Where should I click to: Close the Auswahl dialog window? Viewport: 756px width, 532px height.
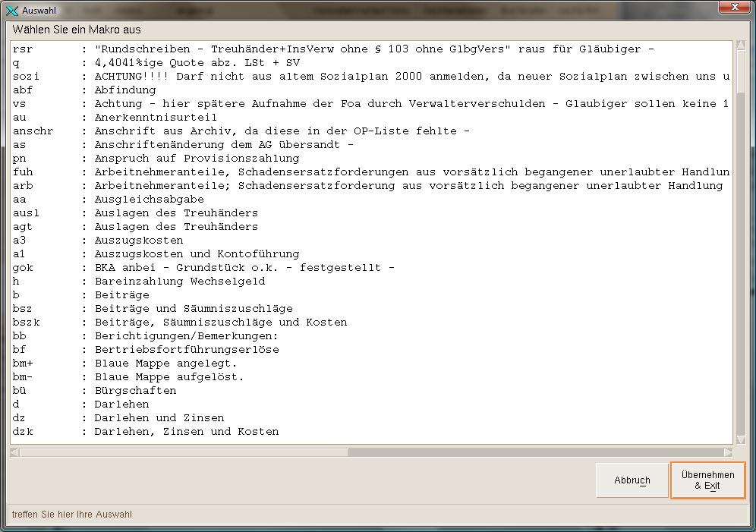click(735, 7)
